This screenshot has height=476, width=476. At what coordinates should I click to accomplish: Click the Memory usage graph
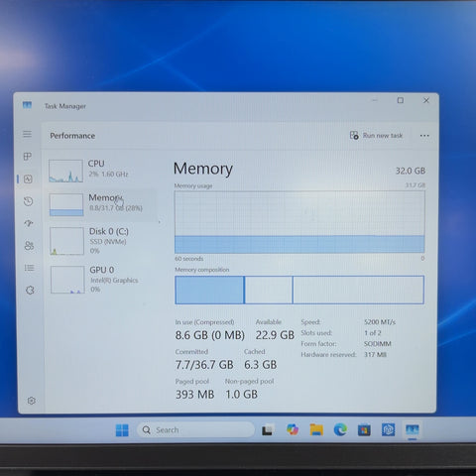coord(299,222)
